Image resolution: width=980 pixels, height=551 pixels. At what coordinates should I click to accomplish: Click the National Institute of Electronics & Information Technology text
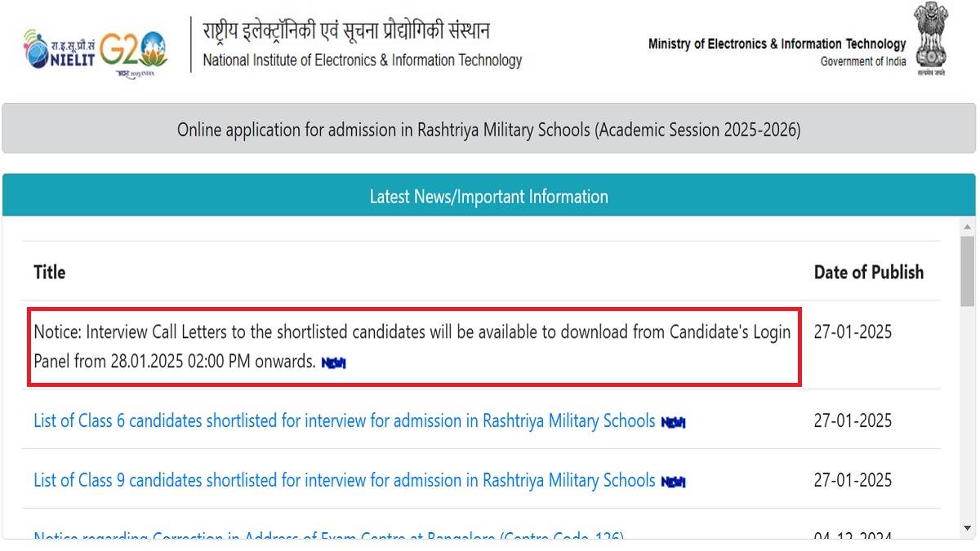click(x=362, y=60)
